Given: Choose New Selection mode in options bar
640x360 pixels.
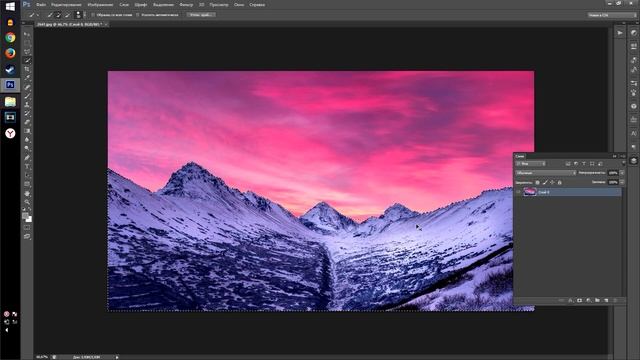Looking at the screenshot, I should pos(50,15).
